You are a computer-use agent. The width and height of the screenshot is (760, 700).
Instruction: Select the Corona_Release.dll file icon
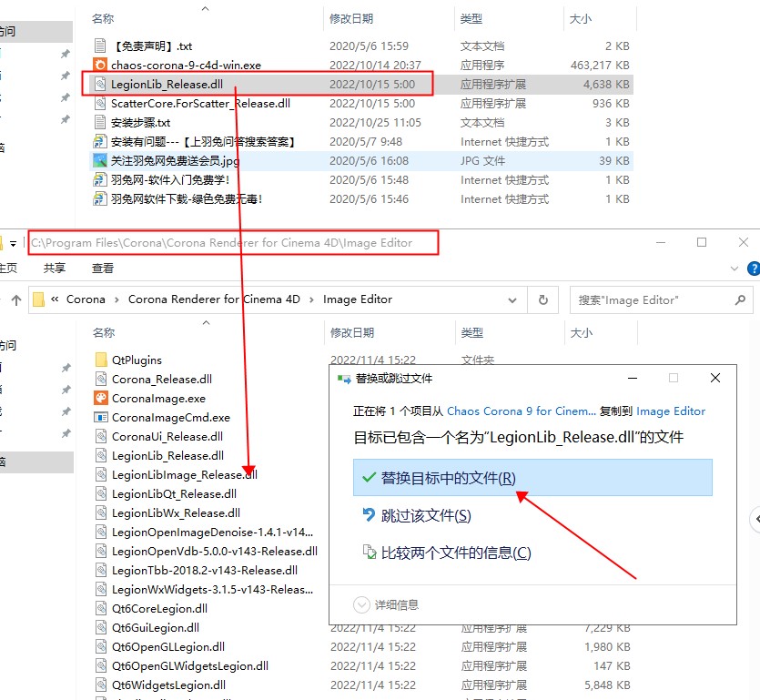coord(101,379)
